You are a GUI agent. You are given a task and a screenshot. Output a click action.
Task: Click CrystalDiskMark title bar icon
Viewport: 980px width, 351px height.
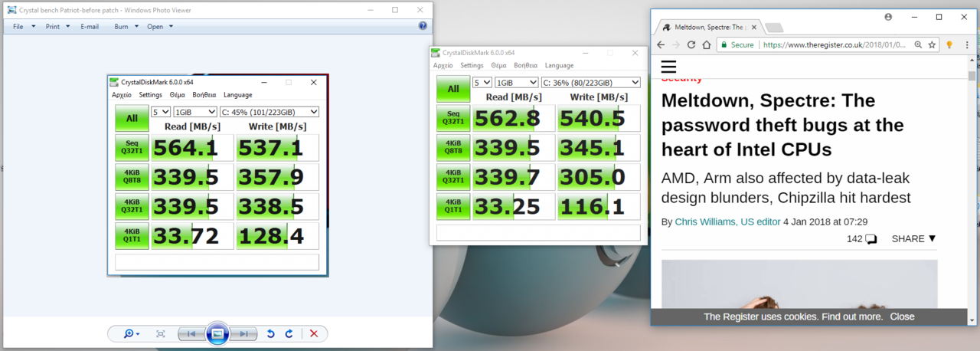pyautogui.click(x=436, y=53)
